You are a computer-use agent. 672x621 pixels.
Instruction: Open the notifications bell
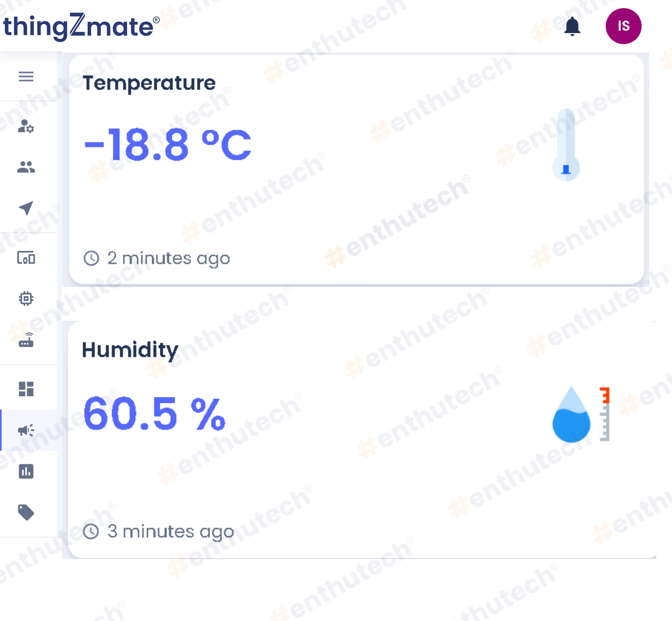coord(572,26)
